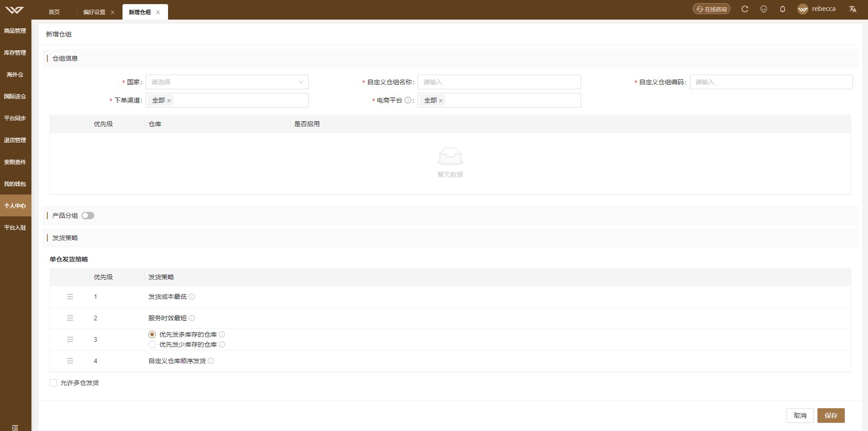868x431 pixels.
Task: Open 平台入驻 in sidebar
Action: pos(15,228)
